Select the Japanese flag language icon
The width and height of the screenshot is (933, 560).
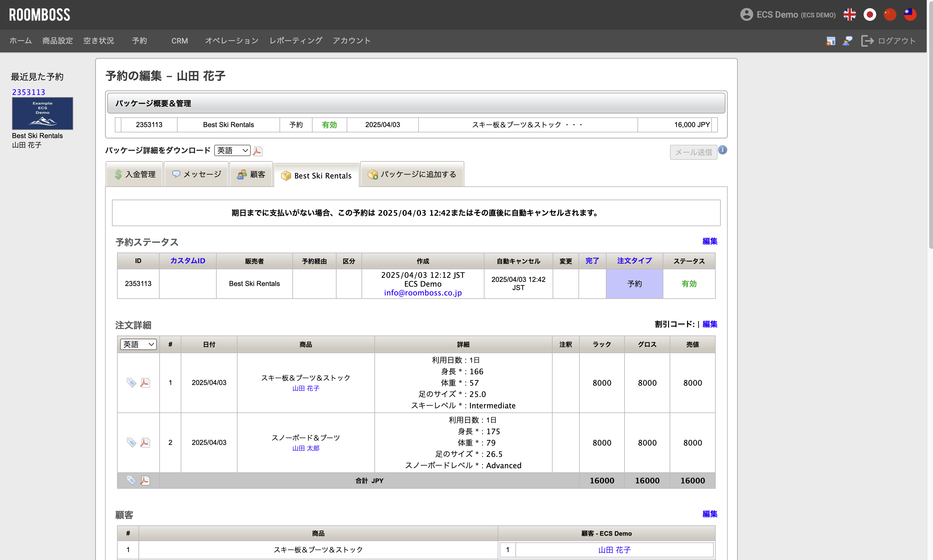point(870,15)
